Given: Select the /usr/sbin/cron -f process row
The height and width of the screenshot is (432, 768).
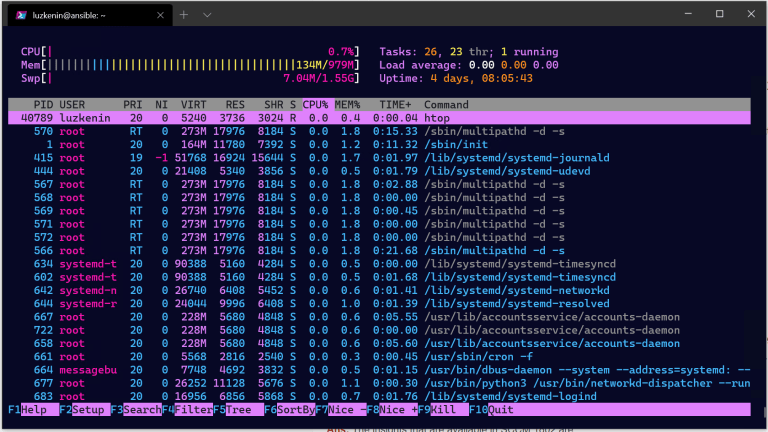Looking at the screenshot, I should coord(379,357).
